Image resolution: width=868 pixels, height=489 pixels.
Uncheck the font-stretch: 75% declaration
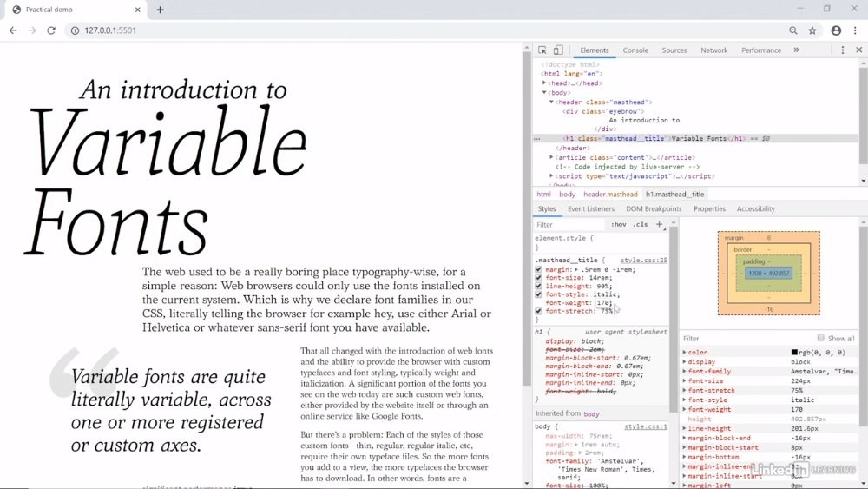tap(539, 311)
